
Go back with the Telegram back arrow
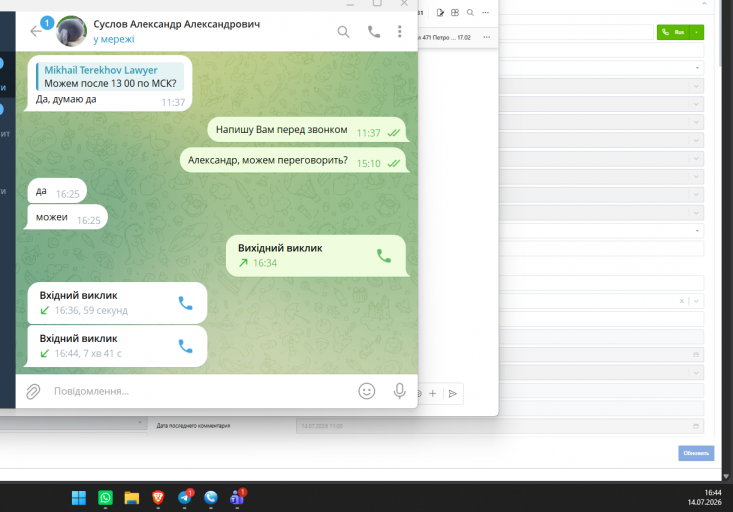(x=36, y=31)
